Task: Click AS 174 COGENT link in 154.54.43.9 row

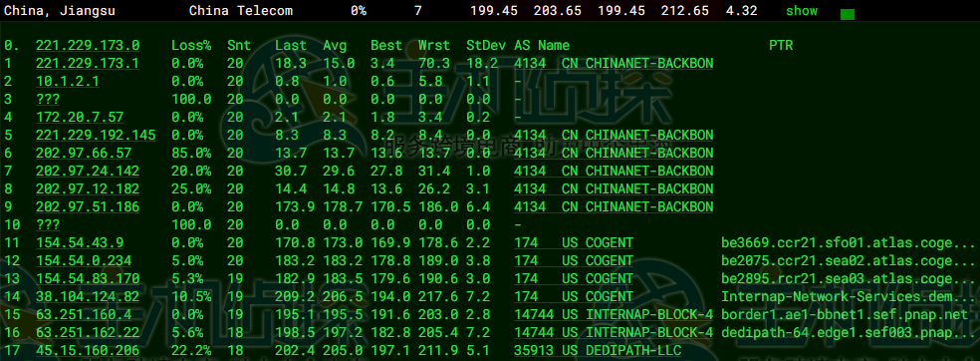Action: click(x=574, y=242)
